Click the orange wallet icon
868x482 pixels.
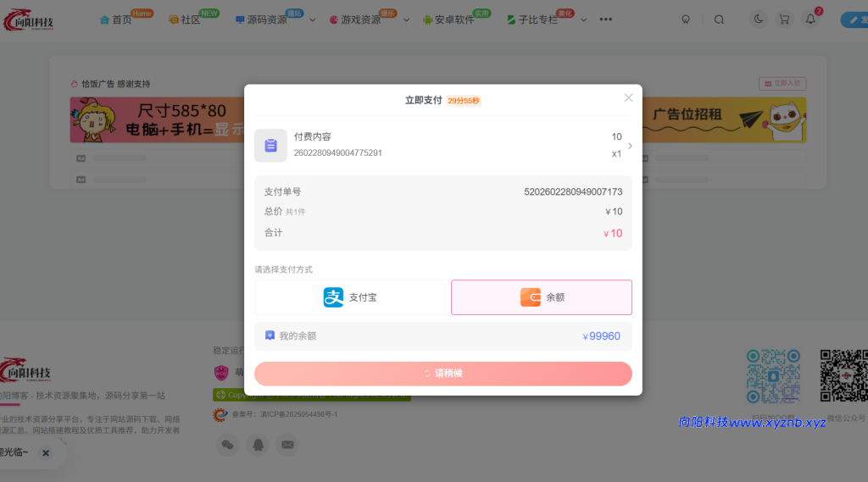(x=531, y=297)
